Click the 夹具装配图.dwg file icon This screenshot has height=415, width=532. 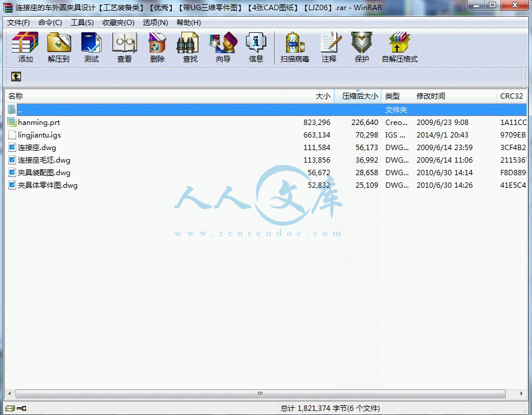12,172
